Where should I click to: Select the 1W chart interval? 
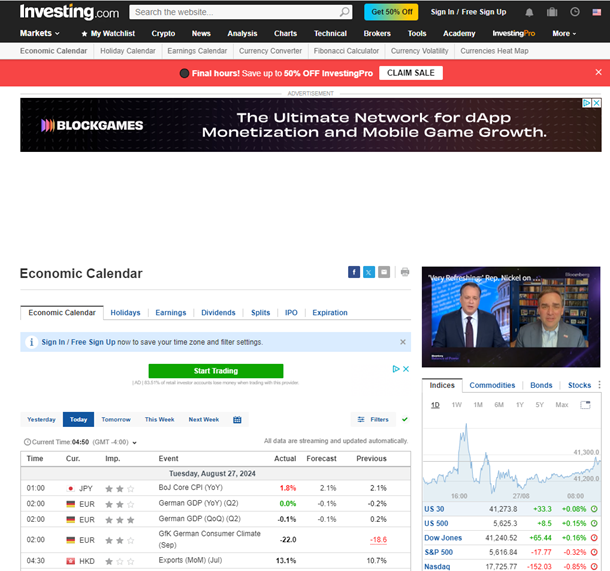(456, 405)
